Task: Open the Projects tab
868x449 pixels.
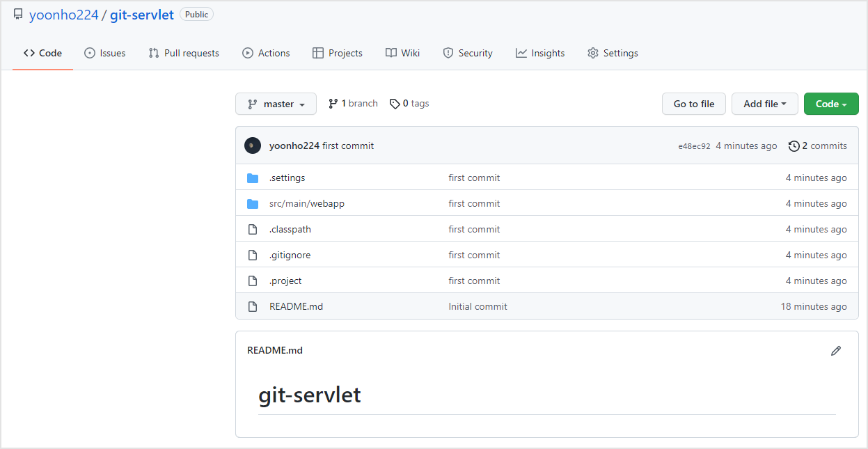Action: click(x=338, y=53)
